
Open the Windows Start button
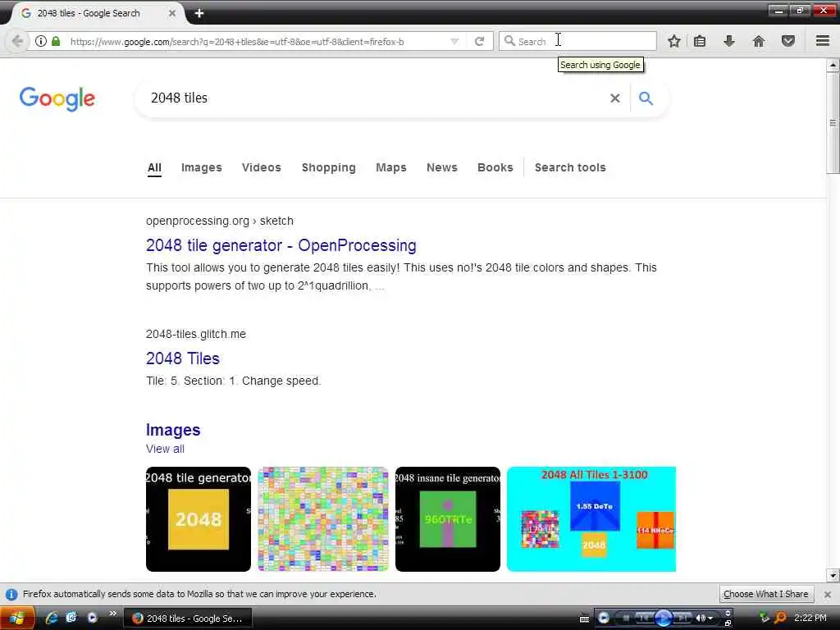[16, 619]
